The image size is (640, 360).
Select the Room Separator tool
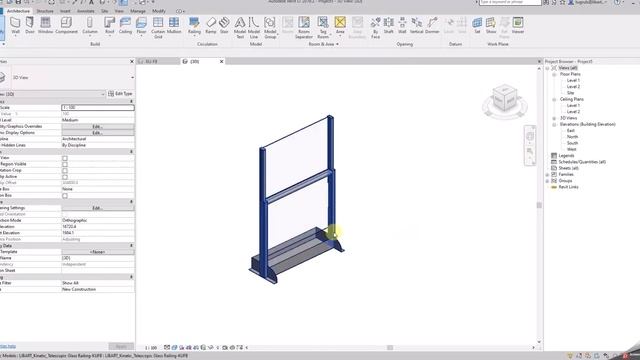pyautogui.click(x=304, y=28)
